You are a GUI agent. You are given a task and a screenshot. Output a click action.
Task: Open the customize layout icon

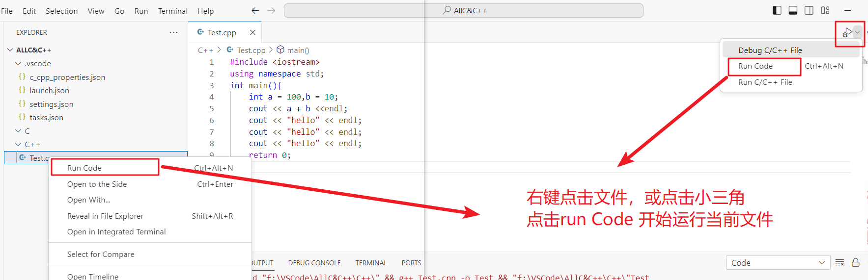(825, 10)
